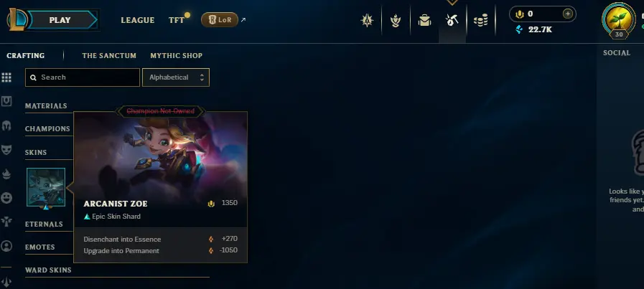Open the Alphabetical sort dropdown
Image resolution: width=644 pixels, height=289 pixels.
pos(176,77)
